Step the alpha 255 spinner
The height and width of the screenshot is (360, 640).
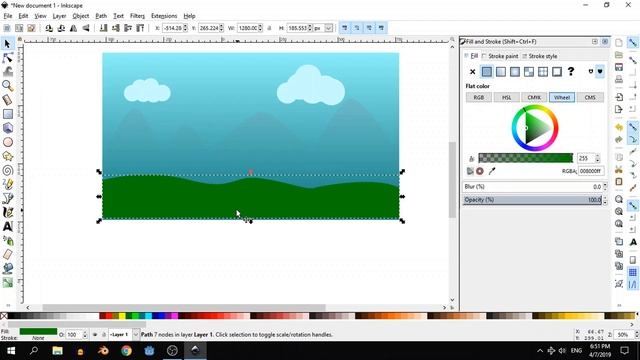[x=598, y=158]
